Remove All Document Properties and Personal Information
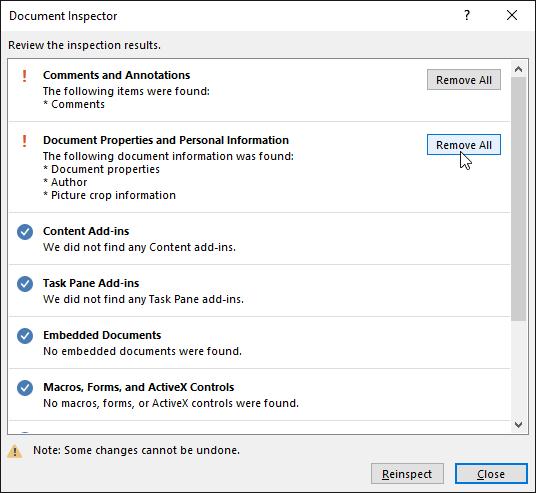This screenshot has height=493, width=536. 464,145
